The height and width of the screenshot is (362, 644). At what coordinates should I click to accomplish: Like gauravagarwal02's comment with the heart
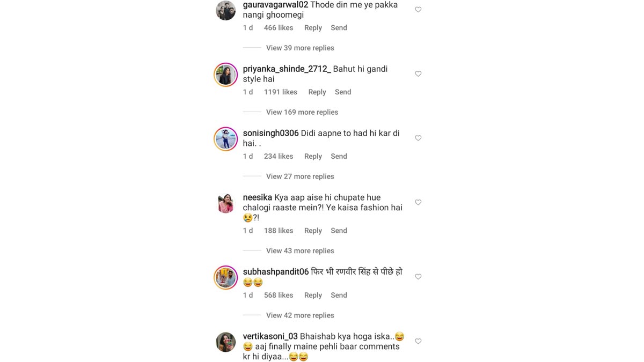[x=418, y=9]
